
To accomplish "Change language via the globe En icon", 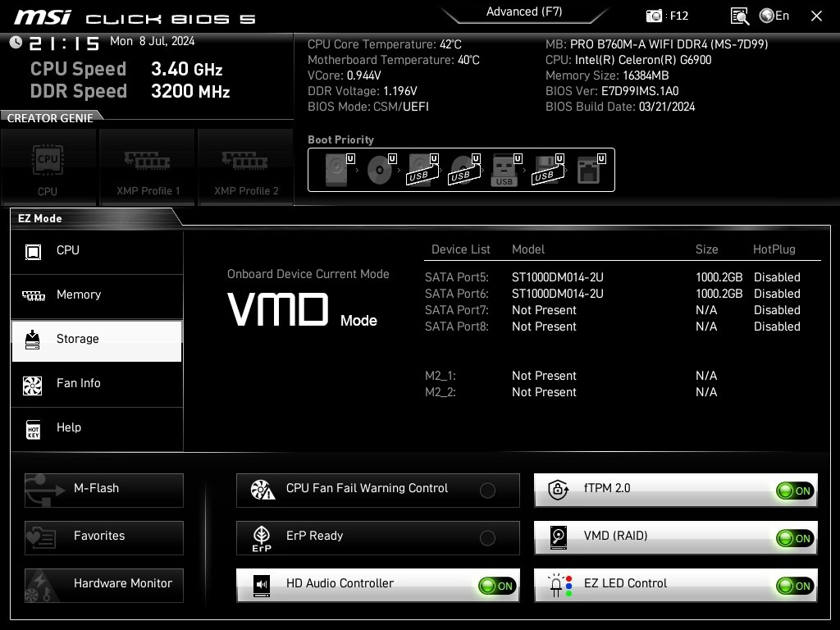I will pyautogui.click(x=774, y=16).
